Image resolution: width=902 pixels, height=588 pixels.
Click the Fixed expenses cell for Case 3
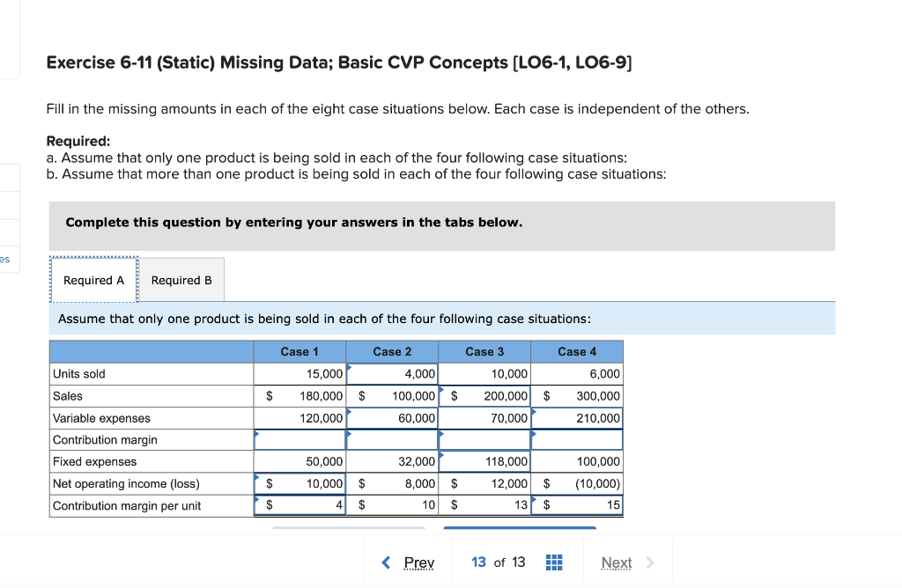tap(484, 461)
